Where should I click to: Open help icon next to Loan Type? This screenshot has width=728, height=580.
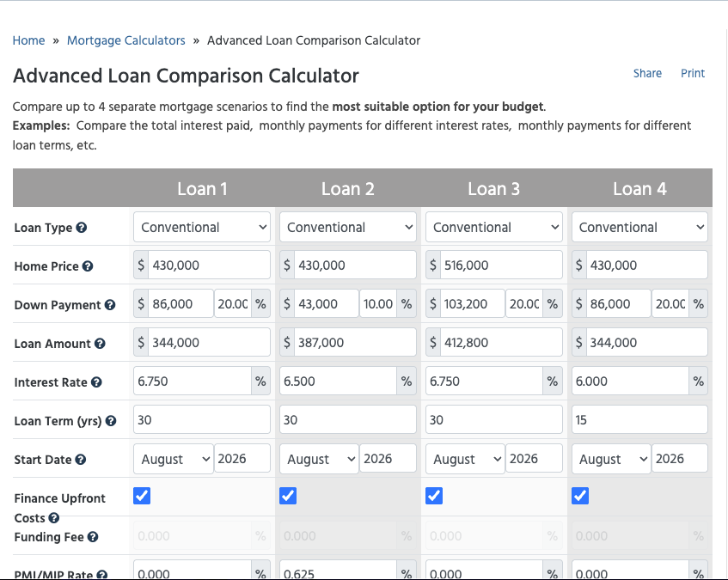82,228
